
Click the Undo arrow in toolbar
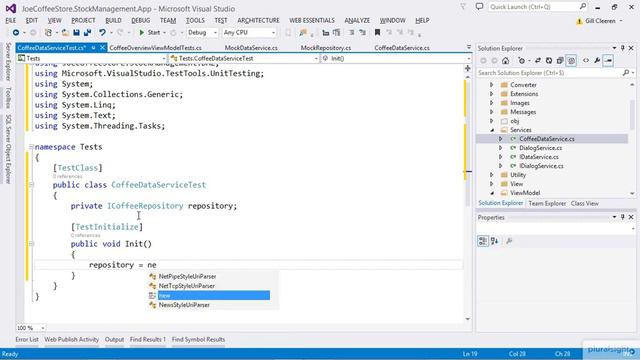tap(102, 33)
